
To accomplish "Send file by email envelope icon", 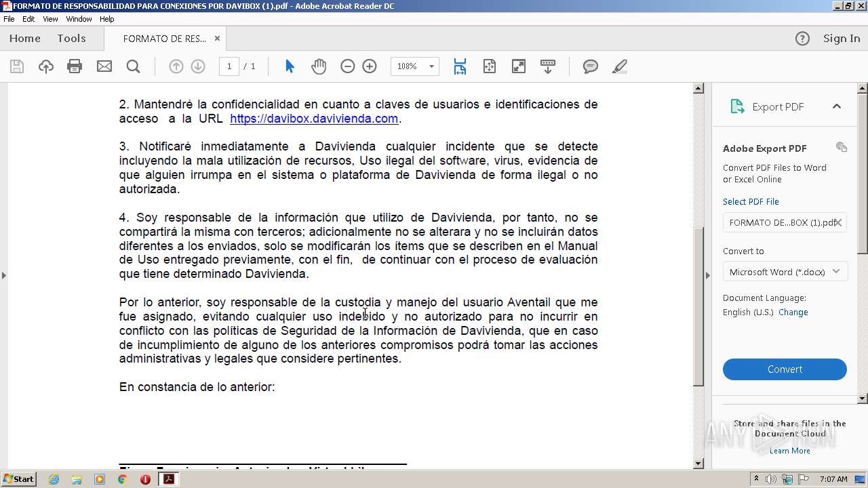I will click(104, 66).
